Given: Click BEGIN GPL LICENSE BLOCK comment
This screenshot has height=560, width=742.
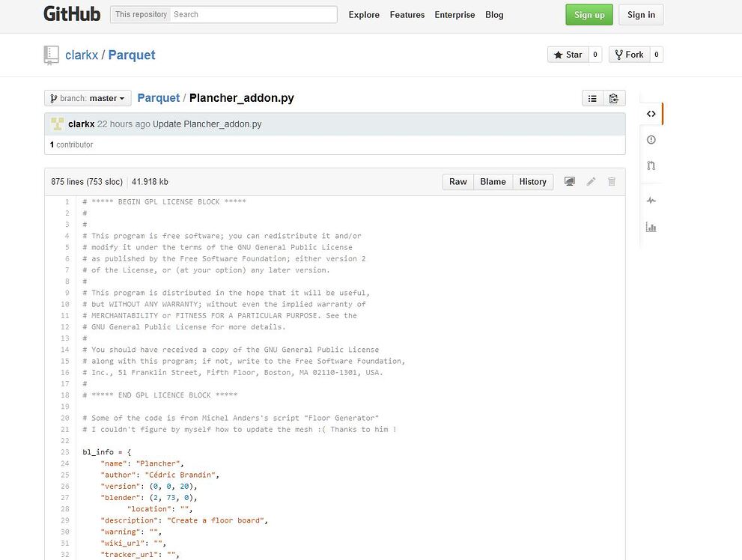Looking at the screenshot, I should tap(164, 202).
